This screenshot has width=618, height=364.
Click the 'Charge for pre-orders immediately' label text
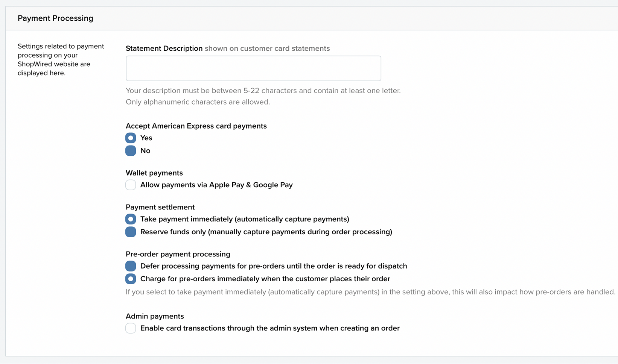click(x=265, y=279)
